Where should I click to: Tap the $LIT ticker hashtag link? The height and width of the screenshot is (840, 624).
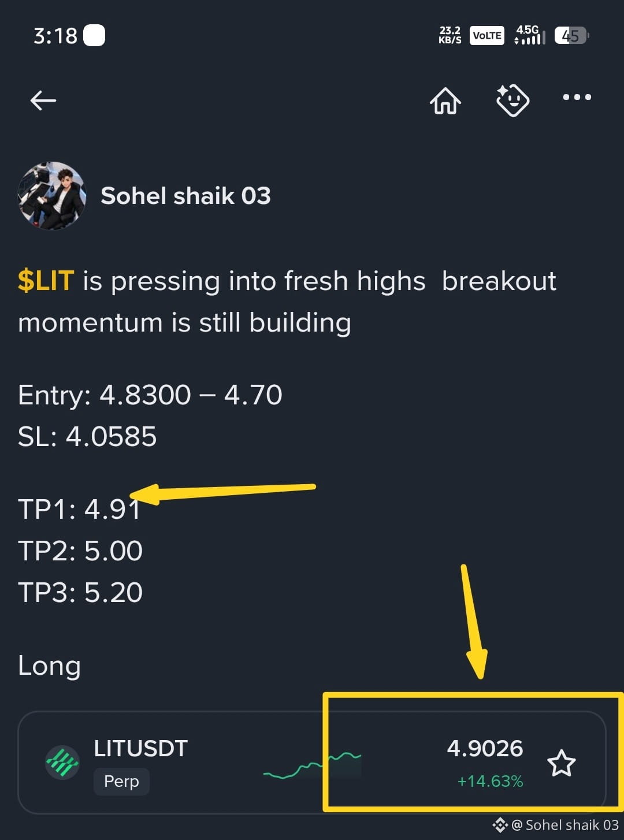(46, 281)
